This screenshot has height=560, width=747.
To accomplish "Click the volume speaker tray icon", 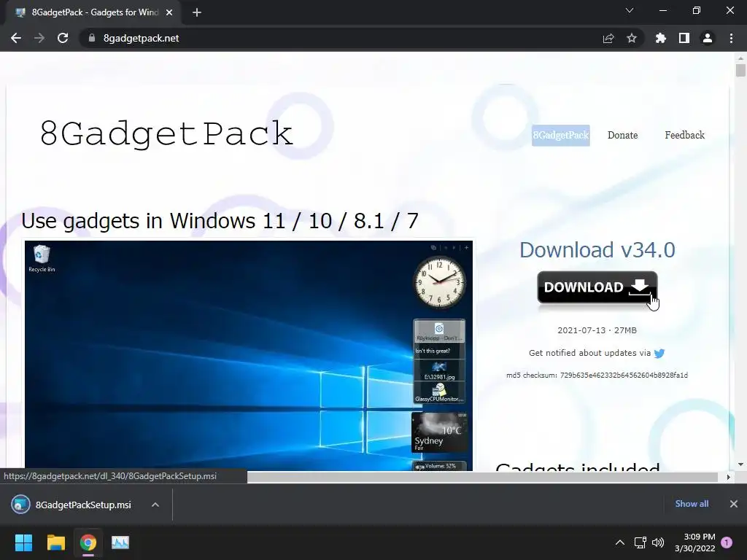I will [x=658, y=542].
